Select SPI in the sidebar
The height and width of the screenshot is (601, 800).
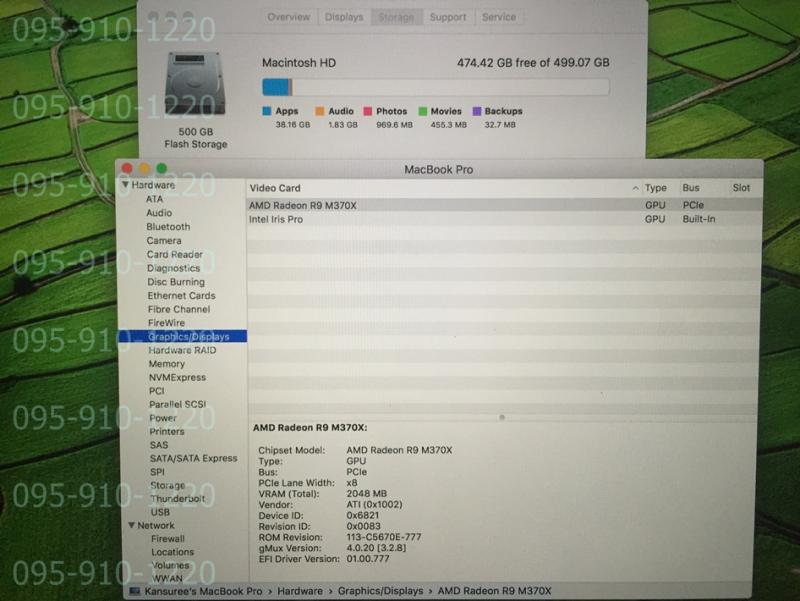pyautogui.click(x=157, y=472)
